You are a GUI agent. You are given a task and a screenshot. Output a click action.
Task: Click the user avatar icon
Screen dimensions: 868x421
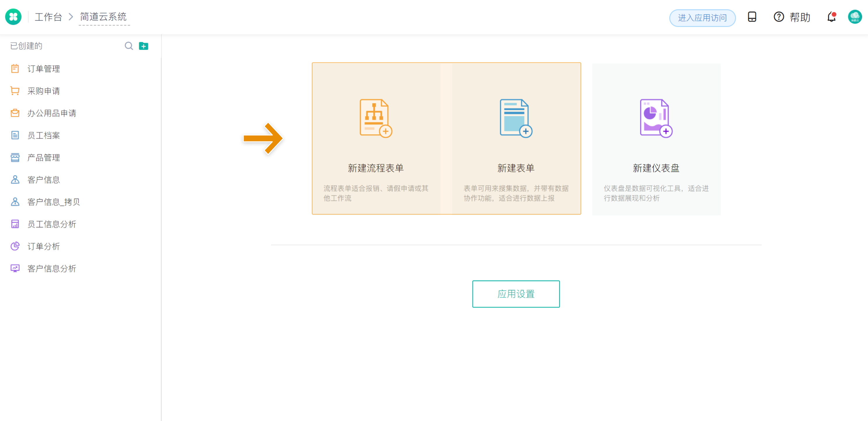pyautogui.click(x=855, y=17)
